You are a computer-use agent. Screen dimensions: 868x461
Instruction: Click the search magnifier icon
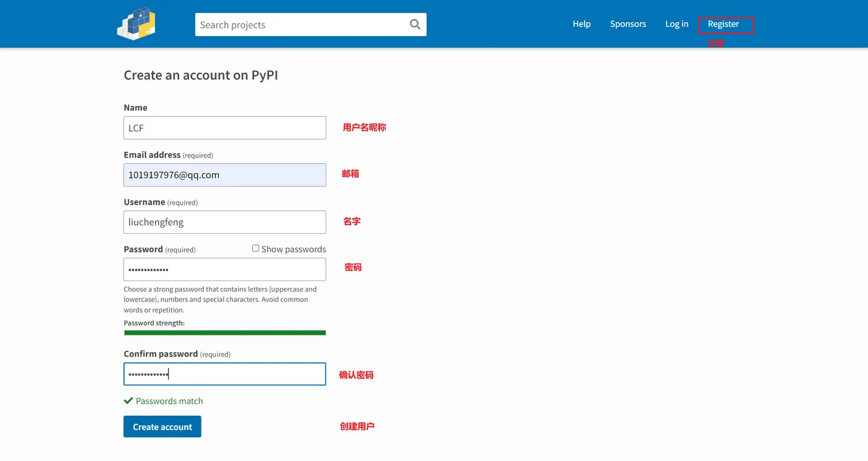pyautogui.click(x=415, y=24)
